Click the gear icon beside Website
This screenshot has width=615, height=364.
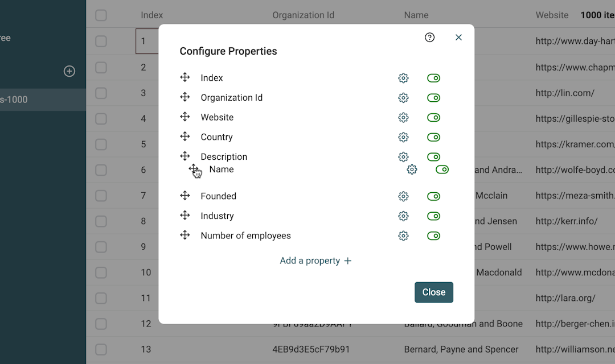click(x=403, y=118)
